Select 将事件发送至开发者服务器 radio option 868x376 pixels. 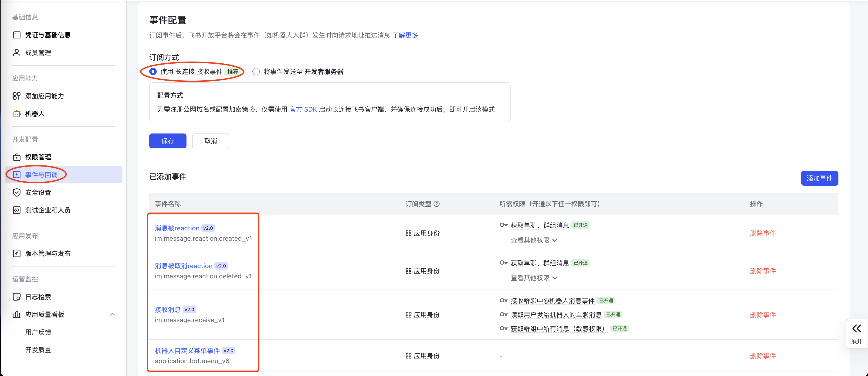[x=256, y=72]
